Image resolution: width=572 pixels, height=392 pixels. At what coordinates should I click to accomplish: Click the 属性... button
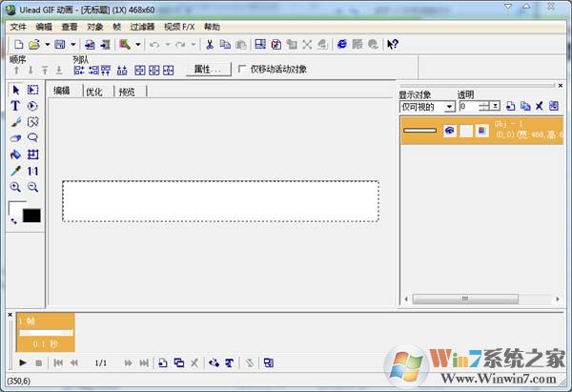pos(207,69)
